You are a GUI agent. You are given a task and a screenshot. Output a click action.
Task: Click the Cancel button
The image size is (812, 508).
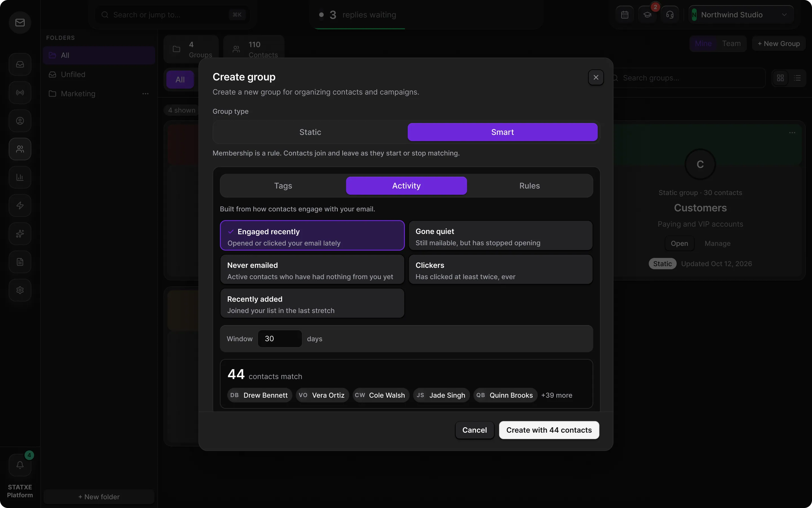tap(475, 430)
